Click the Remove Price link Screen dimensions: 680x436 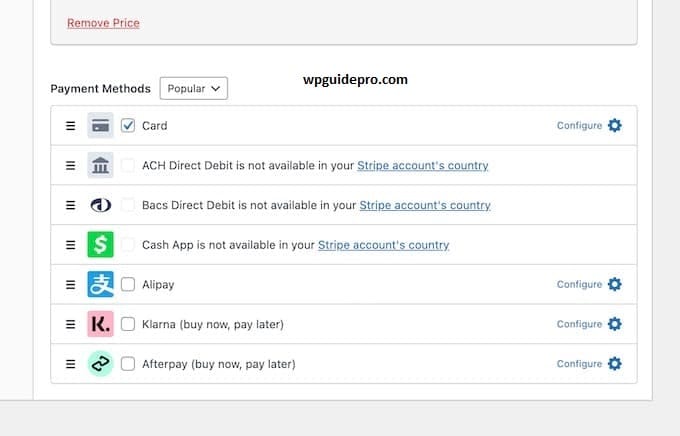(x=103, y=23)
